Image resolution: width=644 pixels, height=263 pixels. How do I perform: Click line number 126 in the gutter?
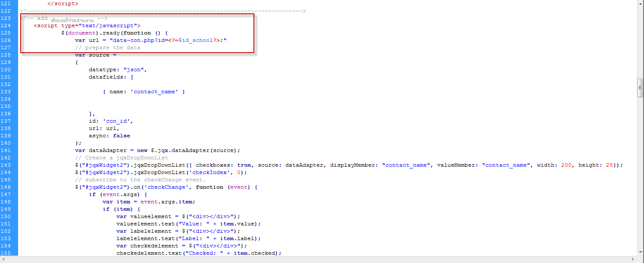pyautogui.click(x=6, y=40)
